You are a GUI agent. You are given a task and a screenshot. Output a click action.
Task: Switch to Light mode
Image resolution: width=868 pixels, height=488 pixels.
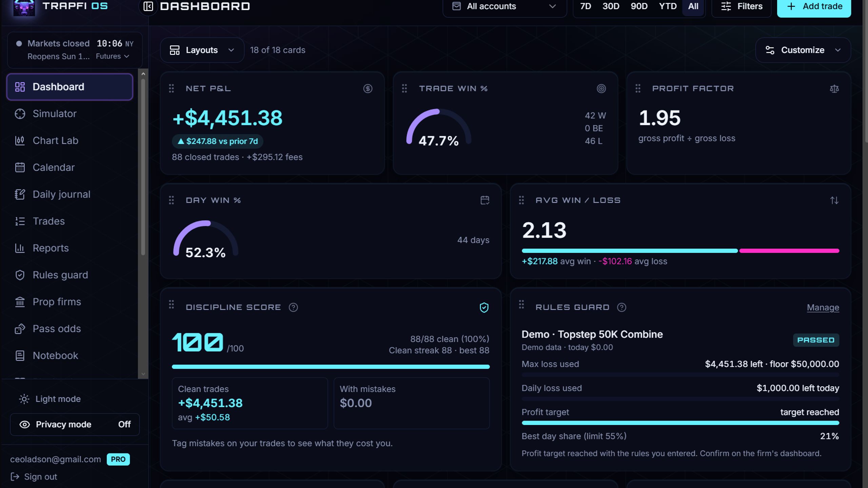(50, 399)
